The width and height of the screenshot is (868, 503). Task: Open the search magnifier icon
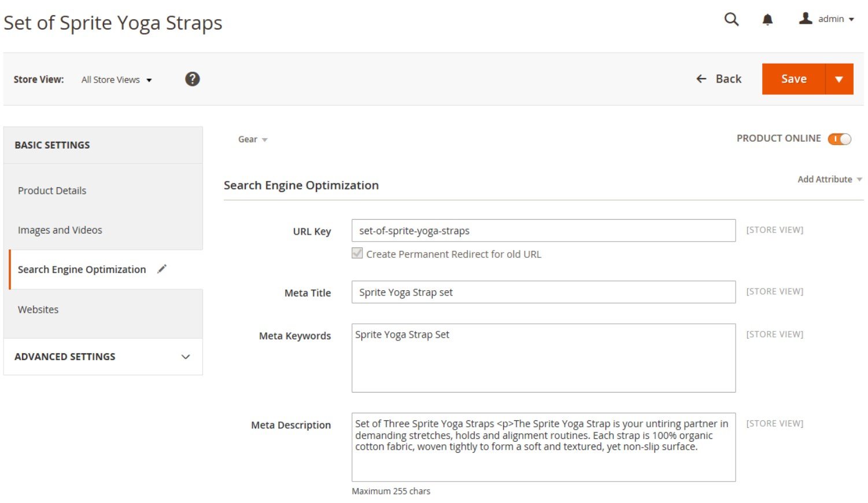[732, 20]
